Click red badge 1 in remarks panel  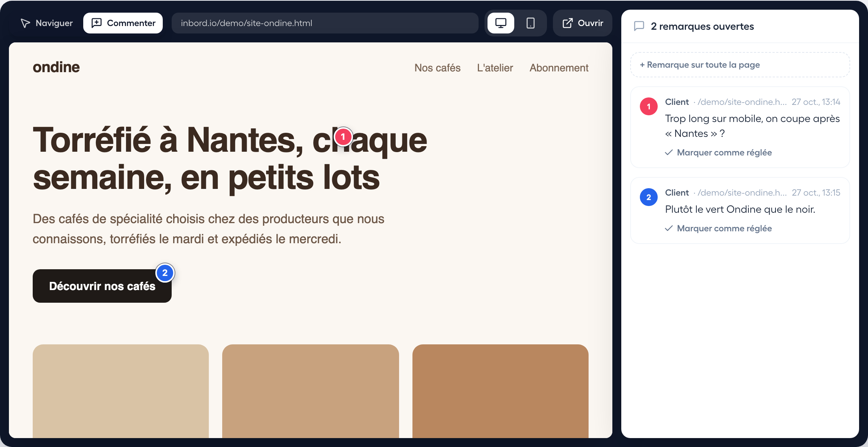click(649, 106)
